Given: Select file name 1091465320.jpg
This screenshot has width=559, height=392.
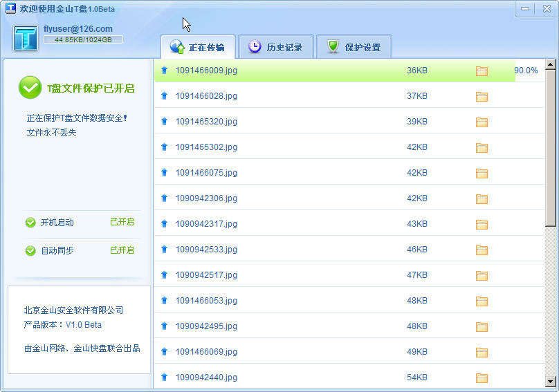Looking at the screenshot, I should 206,122.
